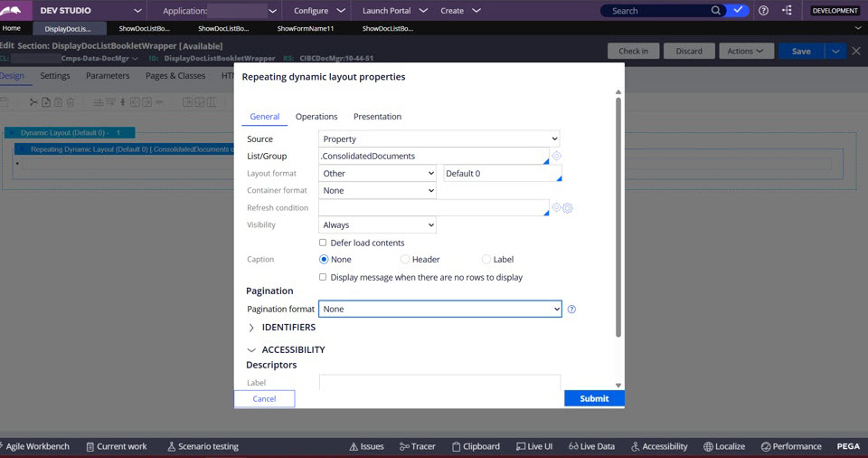The height and width of the screenshot is (458, 868).
Task: Select the General tab in dialog
Action: pos(265,117)
